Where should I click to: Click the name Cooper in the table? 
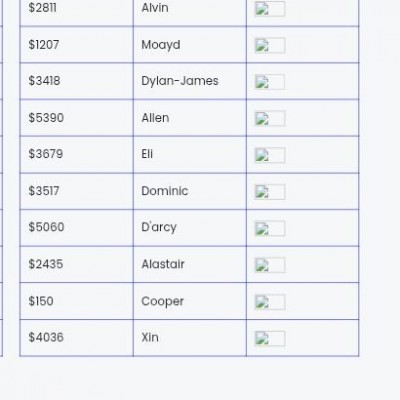click(x=162, y=302)
